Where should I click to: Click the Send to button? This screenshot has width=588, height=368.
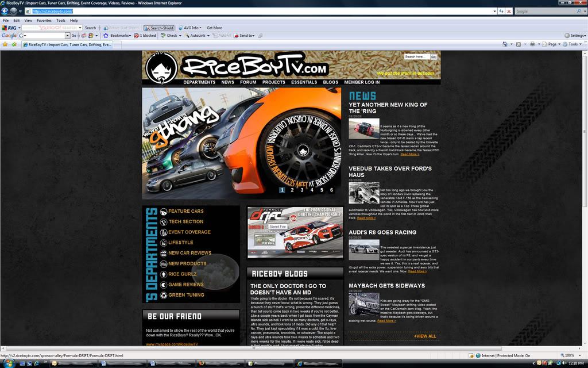(244, 36)
